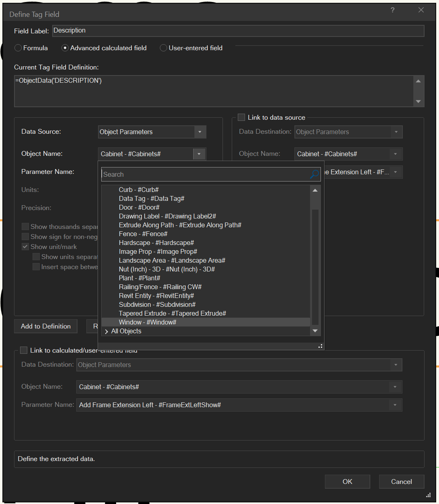
Task: Click the Add to Definition button
Action: point(46,326)
